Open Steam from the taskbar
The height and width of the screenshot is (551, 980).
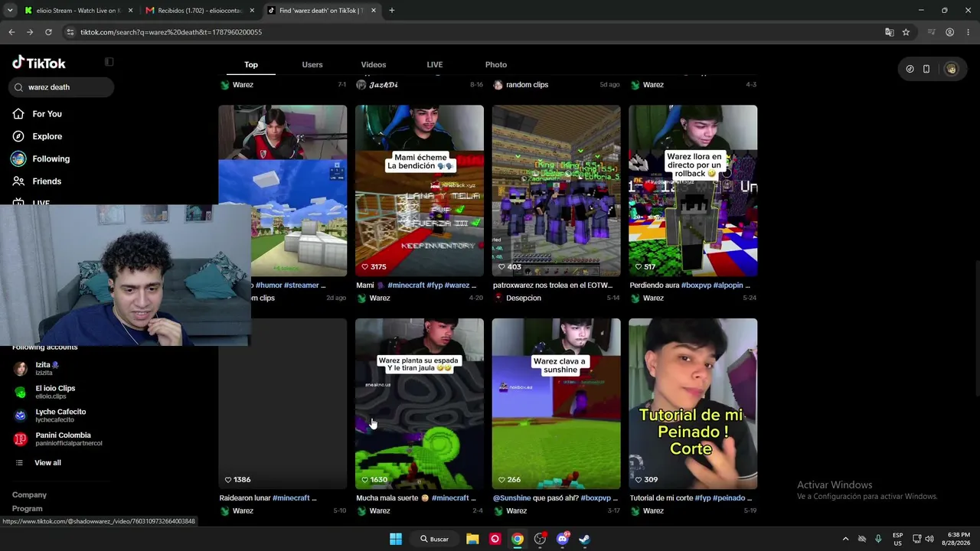coord(584,539)
